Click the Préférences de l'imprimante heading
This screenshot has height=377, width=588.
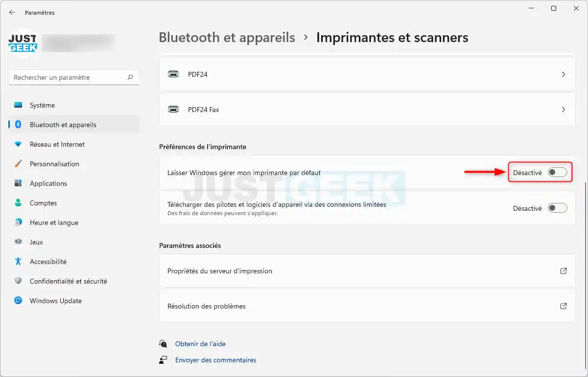[203, 147]
